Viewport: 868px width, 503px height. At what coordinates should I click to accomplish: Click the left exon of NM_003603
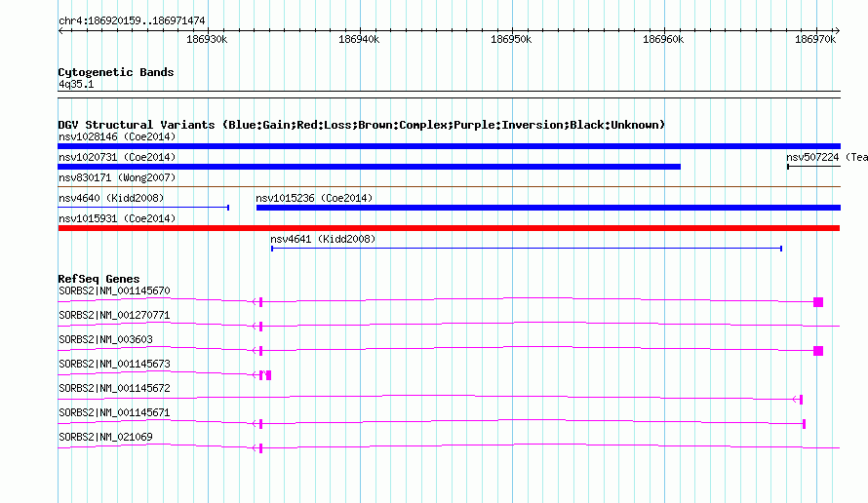click(260, 351)
